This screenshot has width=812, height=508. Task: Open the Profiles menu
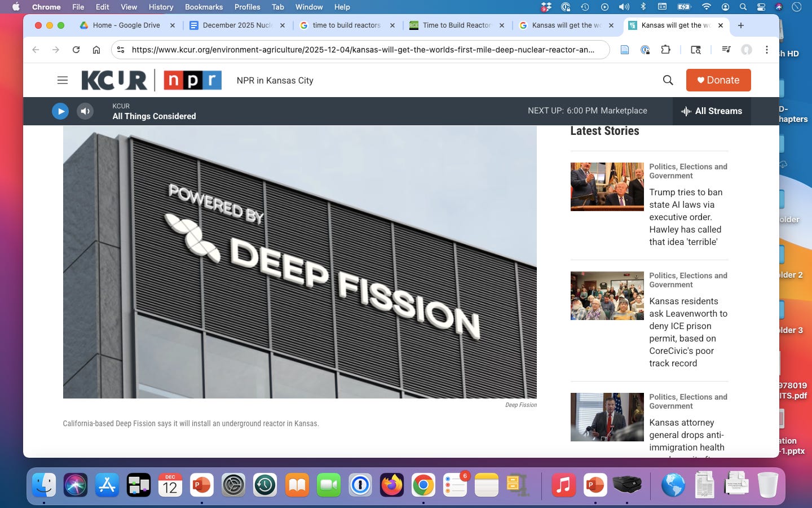coord(247,7)
